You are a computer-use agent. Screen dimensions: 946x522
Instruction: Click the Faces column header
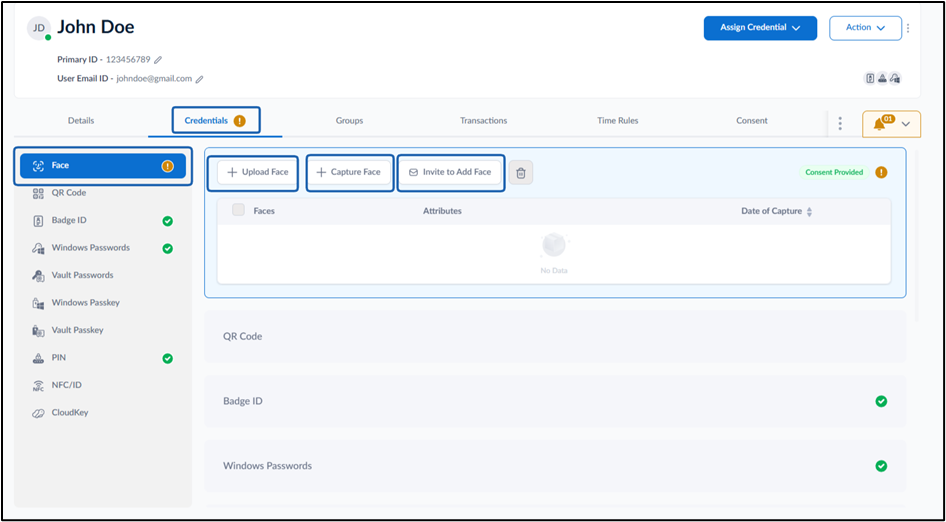coord(264,211)
